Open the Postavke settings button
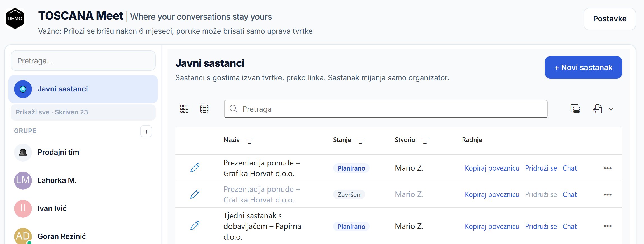644x244 pixels. (x=610, y=19)
